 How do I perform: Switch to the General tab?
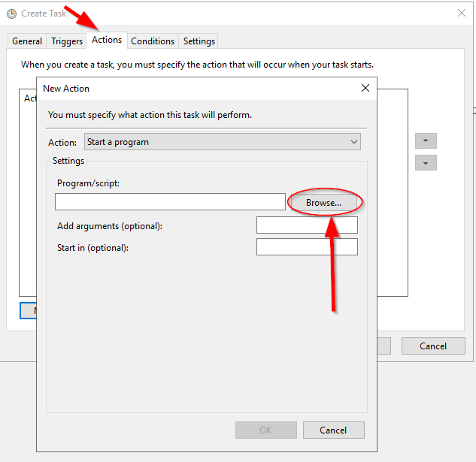pyautogui.click(x=27, y=41)
